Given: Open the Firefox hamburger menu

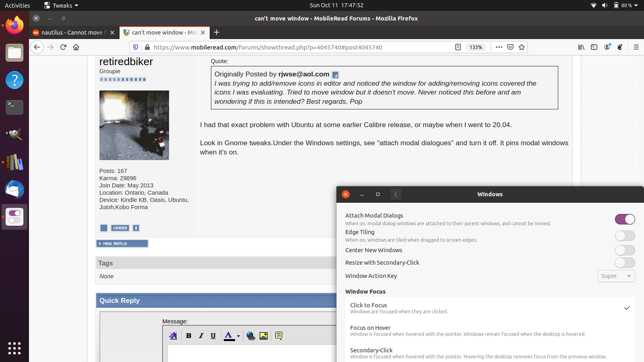Looking at the screenshot, I should (636, 47).
